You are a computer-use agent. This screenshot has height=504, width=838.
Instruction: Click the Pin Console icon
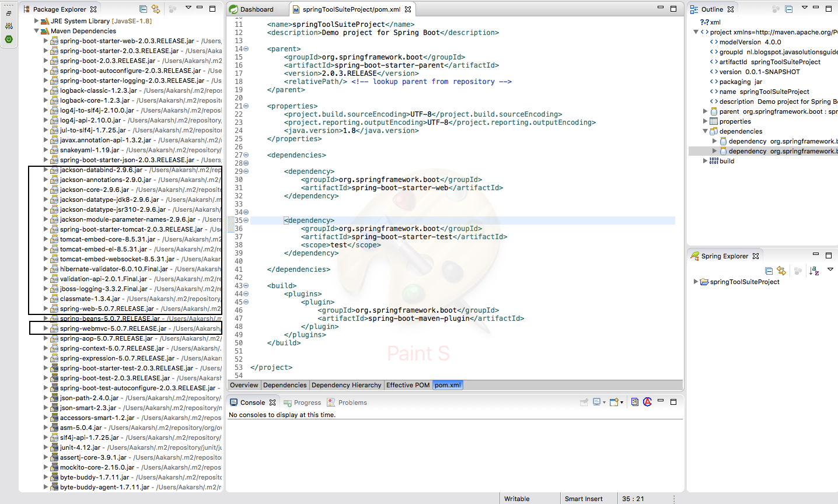(x=584, y=402)
